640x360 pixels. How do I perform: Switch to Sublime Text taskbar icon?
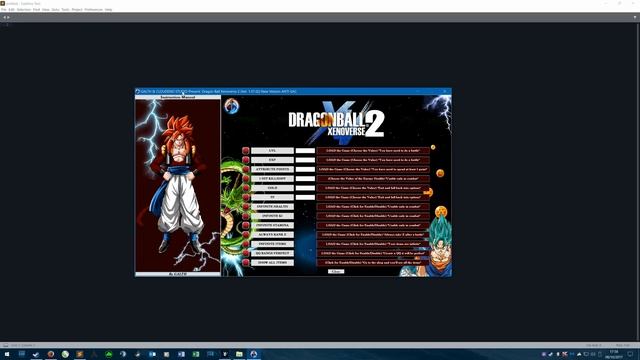point(80,354)
